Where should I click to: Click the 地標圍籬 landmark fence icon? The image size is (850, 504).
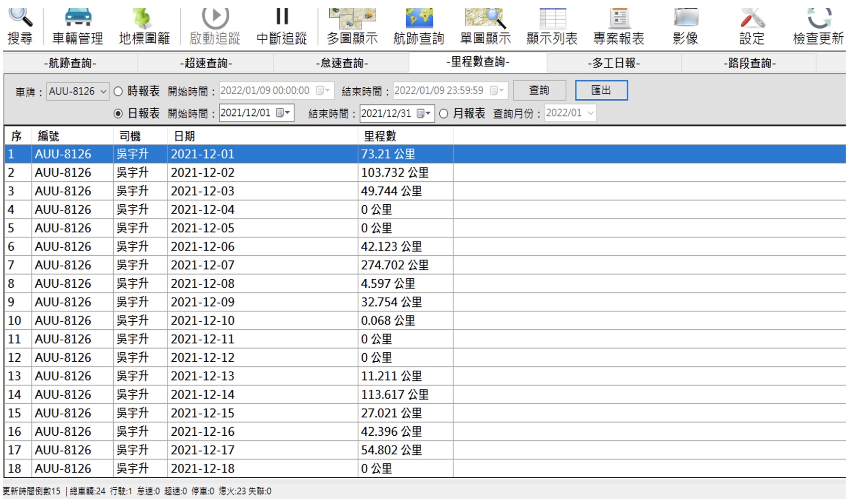click(144, 26)
